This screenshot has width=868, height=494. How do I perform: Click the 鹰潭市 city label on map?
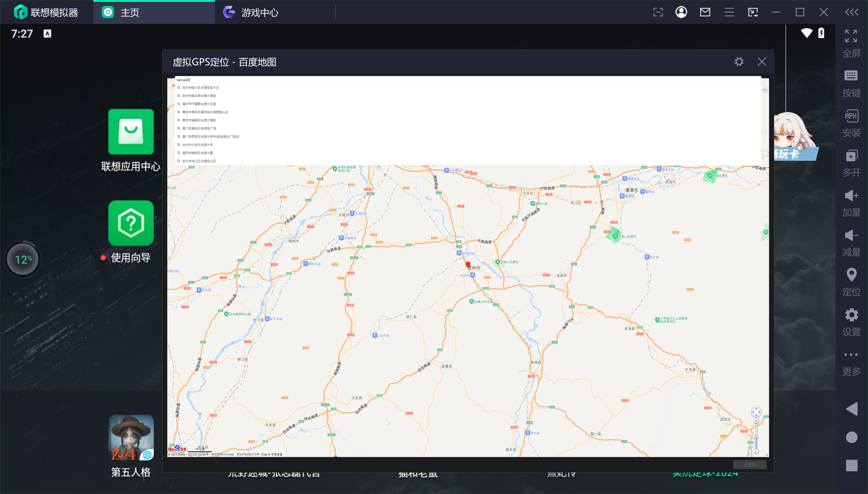631,190
